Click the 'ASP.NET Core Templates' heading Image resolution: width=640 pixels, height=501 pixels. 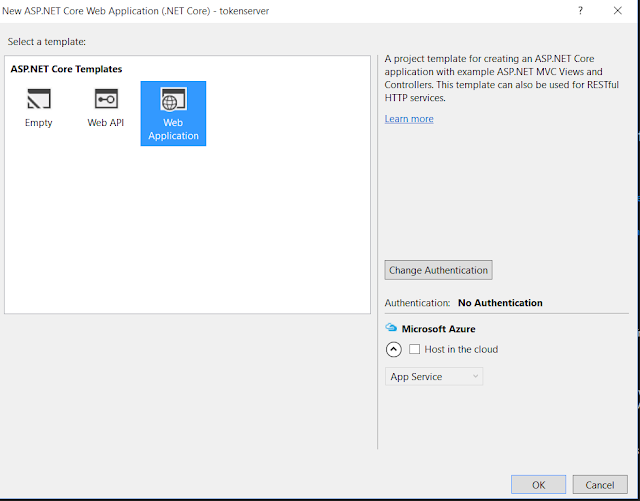pyautogui.click(x=66, y=69)
